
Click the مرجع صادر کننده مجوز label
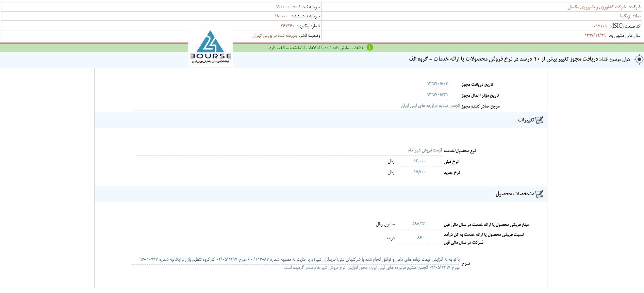480,107
